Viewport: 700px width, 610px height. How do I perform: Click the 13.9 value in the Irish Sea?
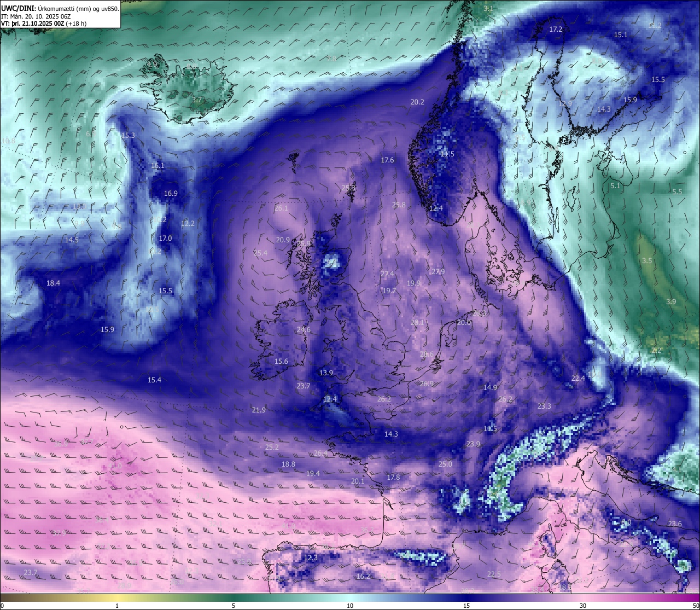click(x=326, y=373)
